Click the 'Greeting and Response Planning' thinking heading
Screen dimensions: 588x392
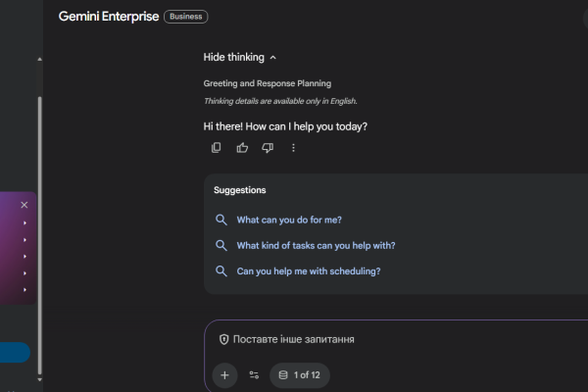tap(267, 83)
